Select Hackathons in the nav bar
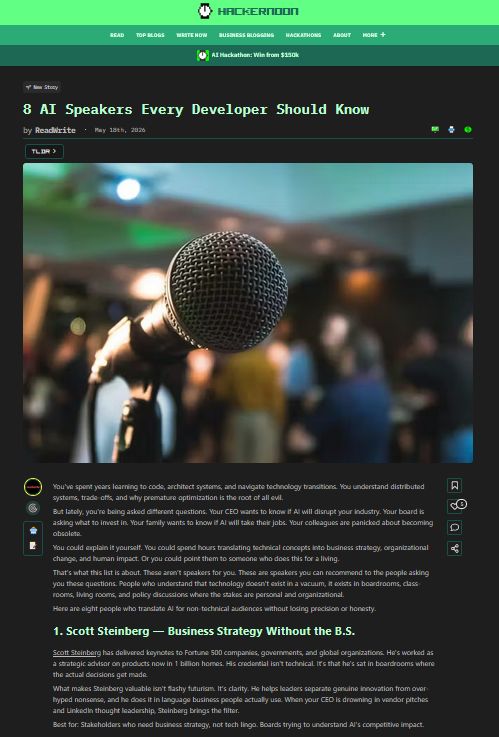499x737 pixels. [304, 35]
